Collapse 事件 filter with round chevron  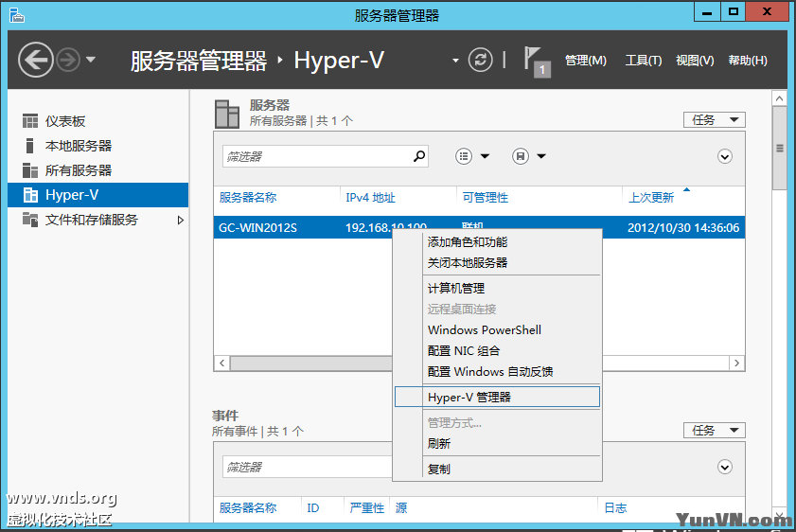724,467
